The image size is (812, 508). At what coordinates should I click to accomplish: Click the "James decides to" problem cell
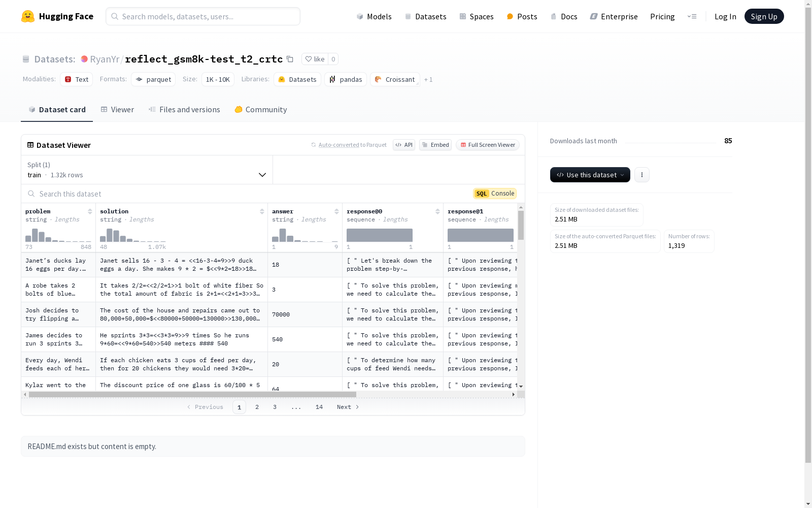58,339
